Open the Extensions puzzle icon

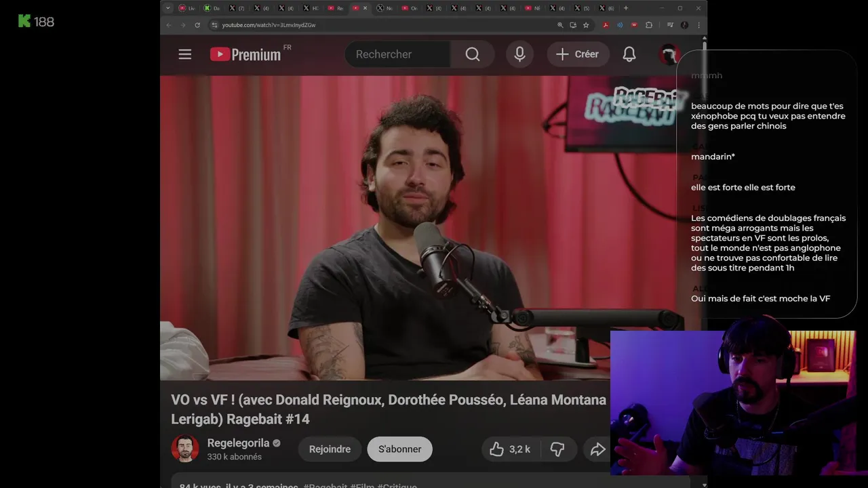(x=649, y=25)
